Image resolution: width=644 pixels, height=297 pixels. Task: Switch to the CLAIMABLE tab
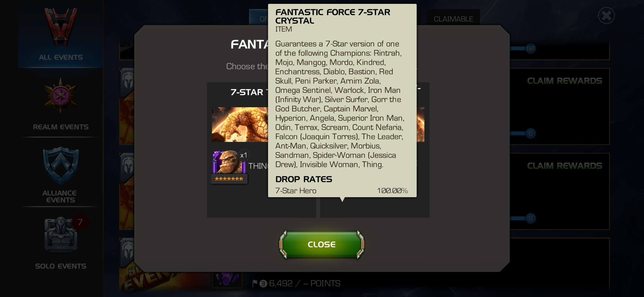coord(453,19)
